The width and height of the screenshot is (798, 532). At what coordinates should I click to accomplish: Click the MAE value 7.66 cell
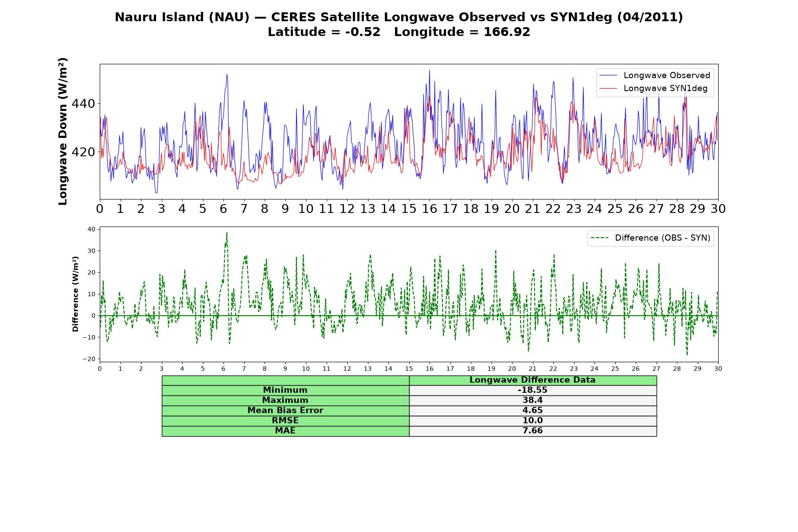pyautogui.click(x=533, y=431)
